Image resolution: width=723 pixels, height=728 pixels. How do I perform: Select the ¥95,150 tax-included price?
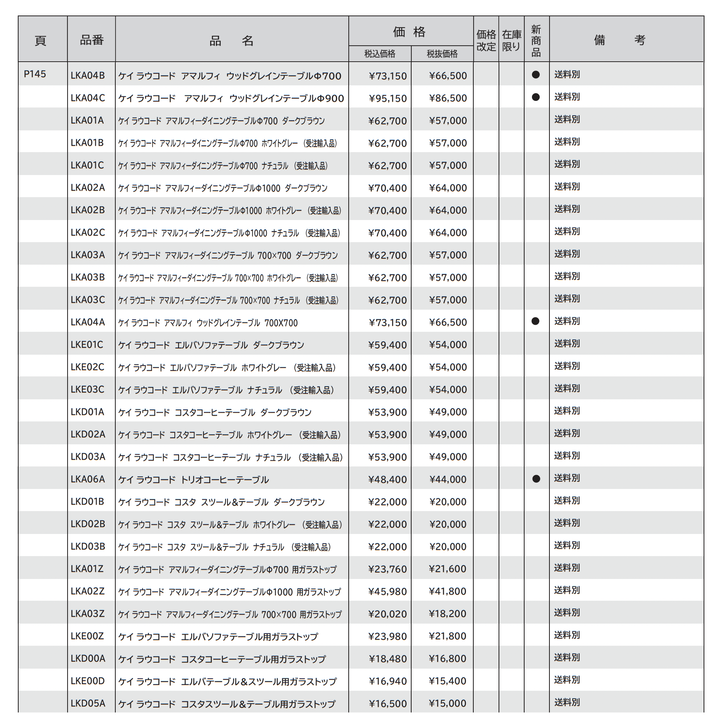[x=388, y=98]
